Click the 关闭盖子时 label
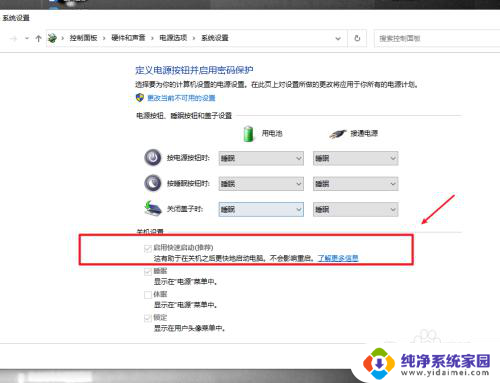Screen dimensions: 500x383 185,209
